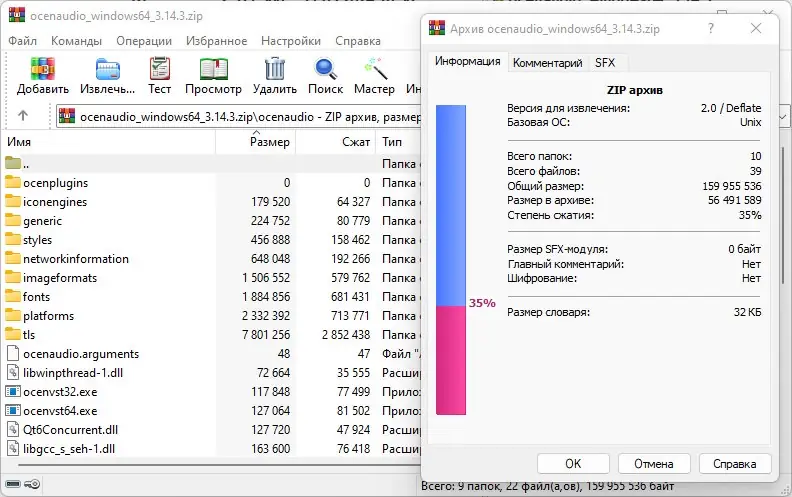Viewport: 792px width, 497px height.
Task: Click the OK button
Action: coord(573,464)
